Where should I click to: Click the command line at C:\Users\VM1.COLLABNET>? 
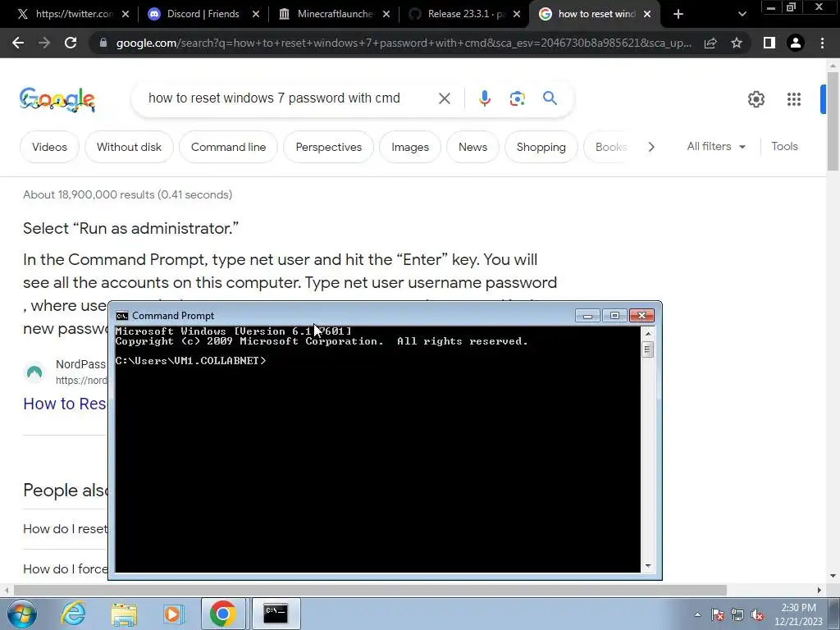click(190, 361)
